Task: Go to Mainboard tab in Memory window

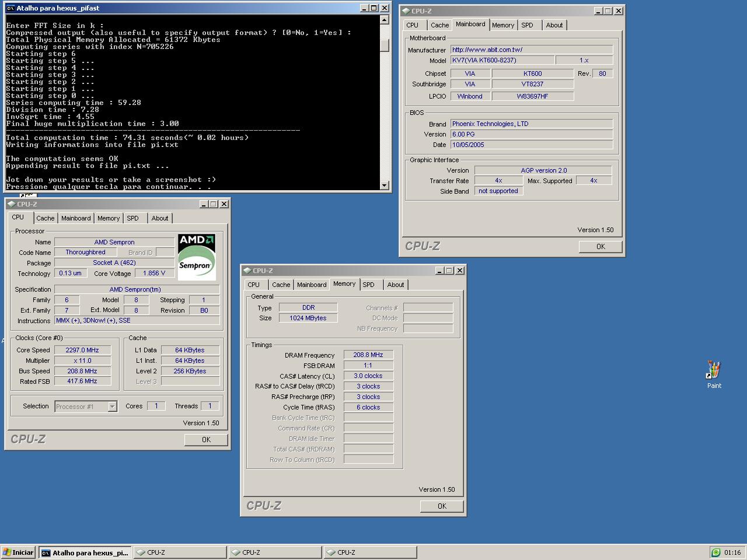Action: point(312,285)
